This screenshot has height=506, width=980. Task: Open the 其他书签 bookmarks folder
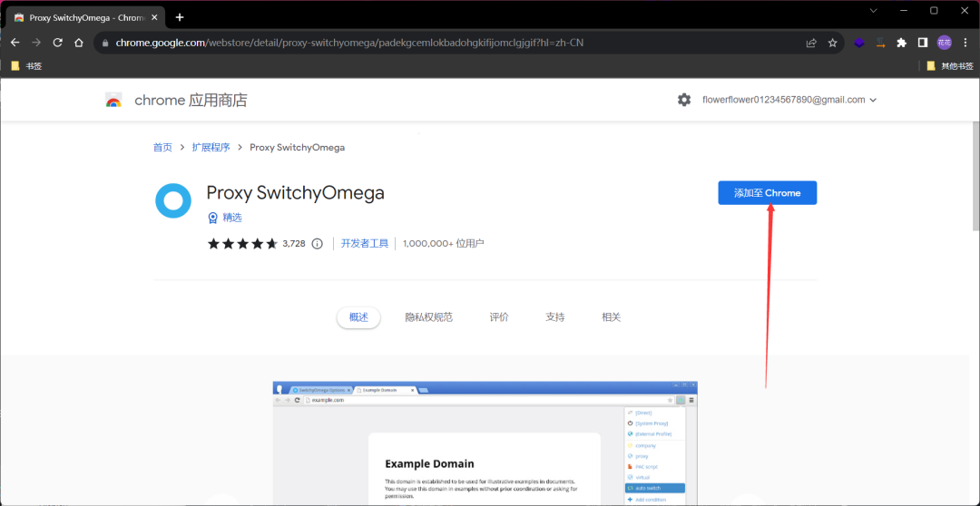click(950, 66)
